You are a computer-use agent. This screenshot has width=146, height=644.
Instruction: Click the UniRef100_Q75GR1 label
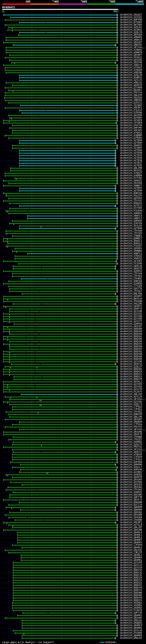click(131, 138)
